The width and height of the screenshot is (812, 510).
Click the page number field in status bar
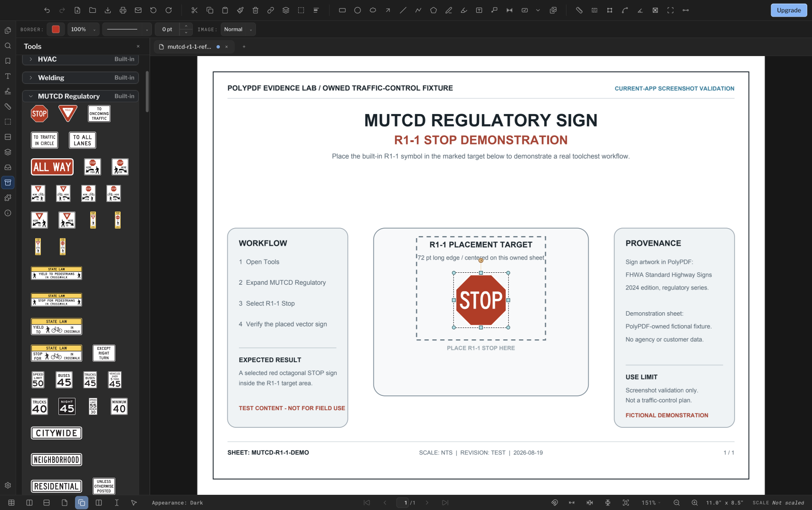403,502
